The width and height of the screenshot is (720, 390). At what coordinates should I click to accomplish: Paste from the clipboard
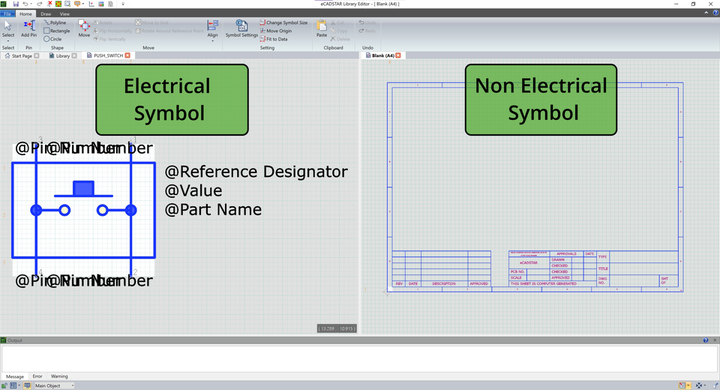(x=321, y=28)
